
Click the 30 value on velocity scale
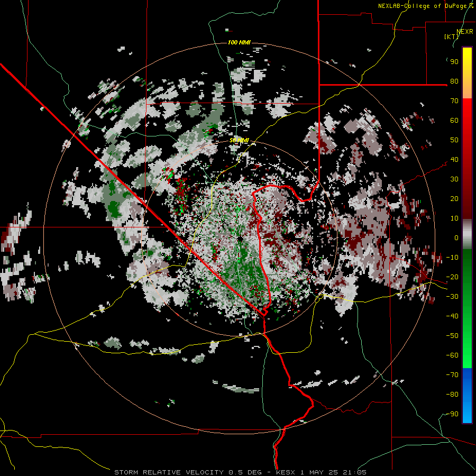454,179
